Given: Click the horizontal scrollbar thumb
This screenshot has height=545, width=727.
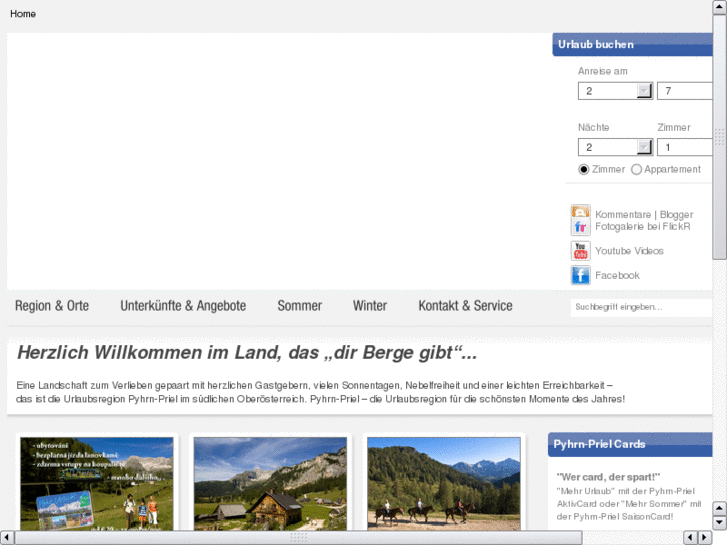Looking at the screenshot, I should point(299,538).
